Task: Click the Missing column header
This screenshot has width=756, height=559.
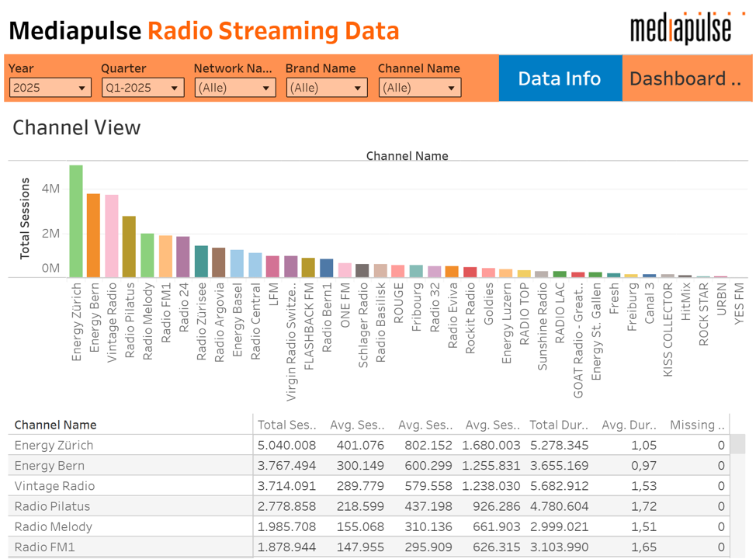Action: pos(697,425)
